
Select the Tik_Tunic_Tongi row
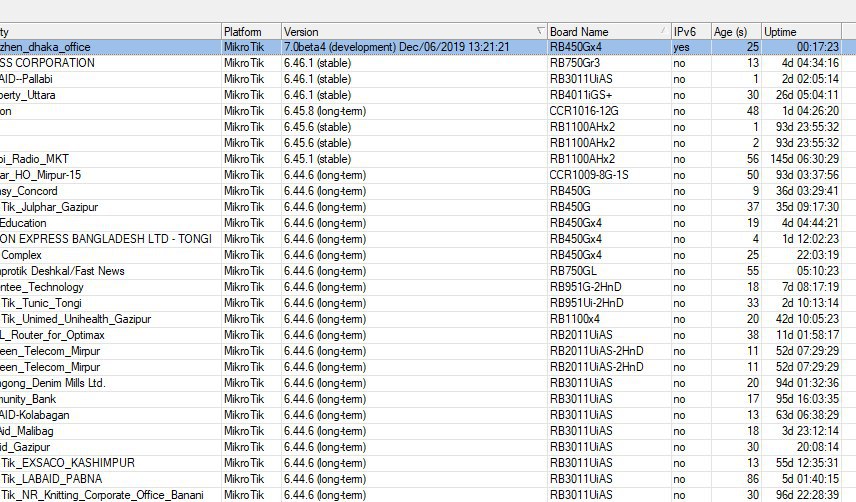tap(428, 303)
